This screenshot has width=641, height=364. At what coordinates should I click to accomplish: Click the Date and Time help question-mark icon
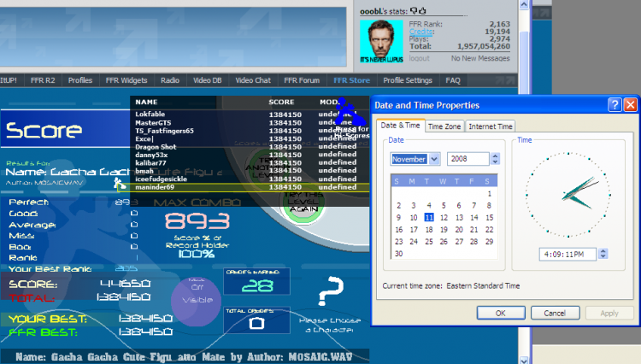pyautogui.click(x=615, y=105)
